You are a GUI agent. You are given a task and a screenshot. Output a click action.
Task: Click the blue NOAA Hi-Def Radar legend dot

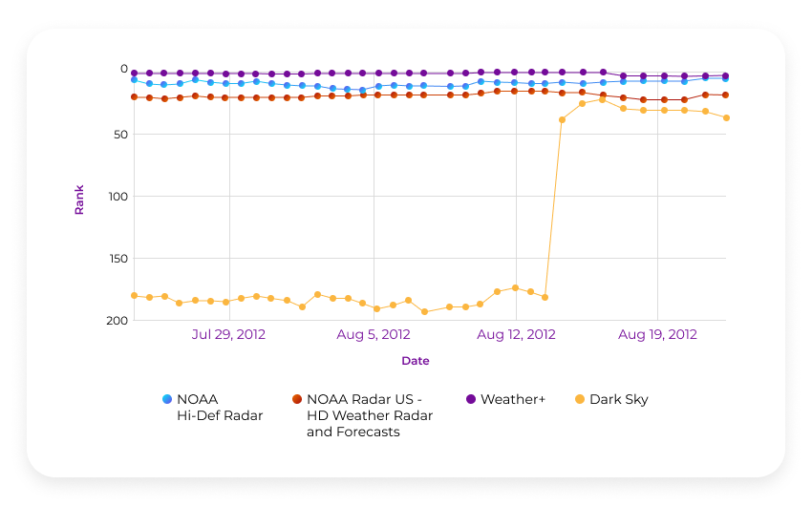pyautogui.click(x=167, y=399)
